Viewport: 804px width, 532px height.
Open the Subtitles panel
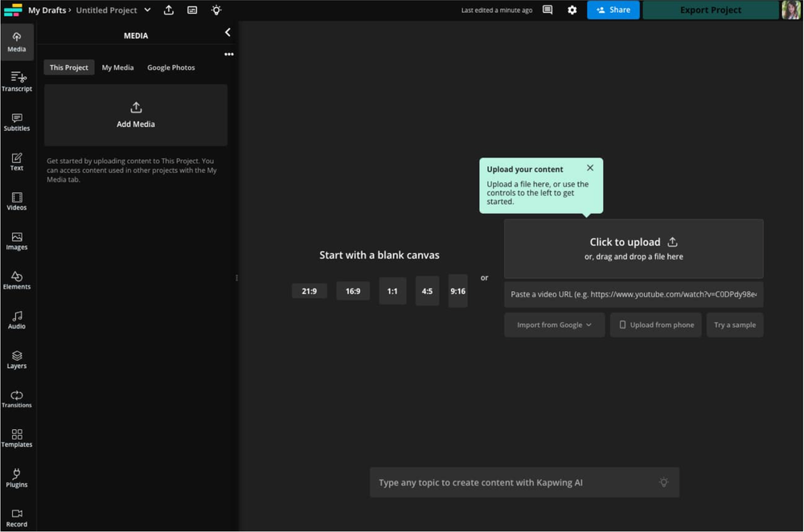tap(17, 121)
